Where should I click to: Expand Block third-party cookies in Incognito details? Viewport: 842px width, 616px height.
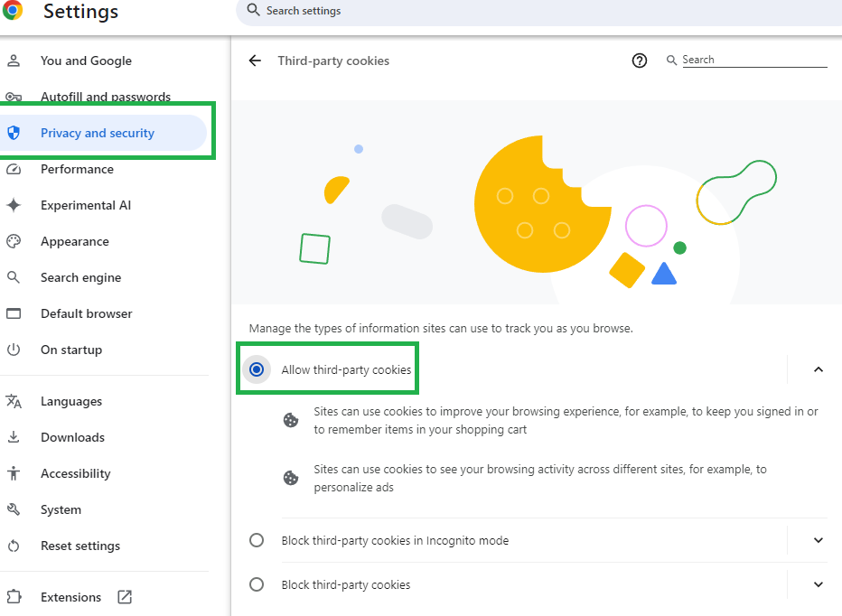pyautogui.click(x=818, y=540)
